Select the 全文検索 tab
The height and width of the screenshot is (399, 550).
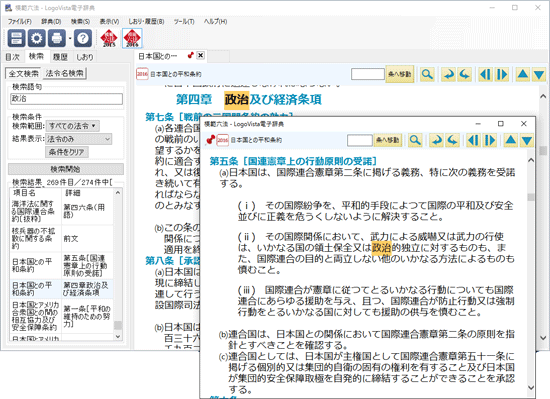(x=24, y=74)
